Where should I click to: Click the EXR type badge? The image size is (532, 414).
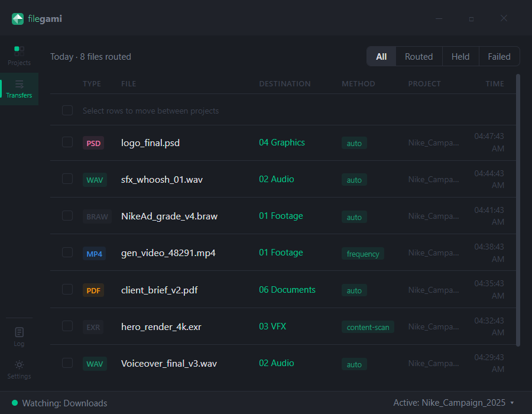(x=93, y=327)
